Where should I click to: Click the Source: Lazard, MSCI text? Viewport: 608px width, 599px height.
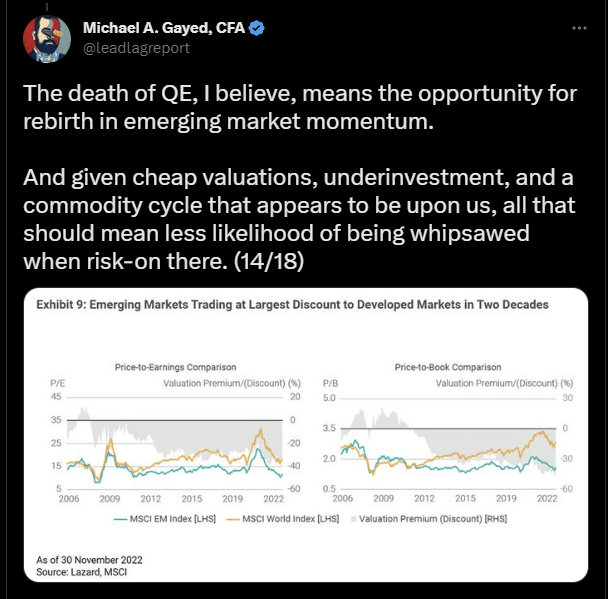81,572
